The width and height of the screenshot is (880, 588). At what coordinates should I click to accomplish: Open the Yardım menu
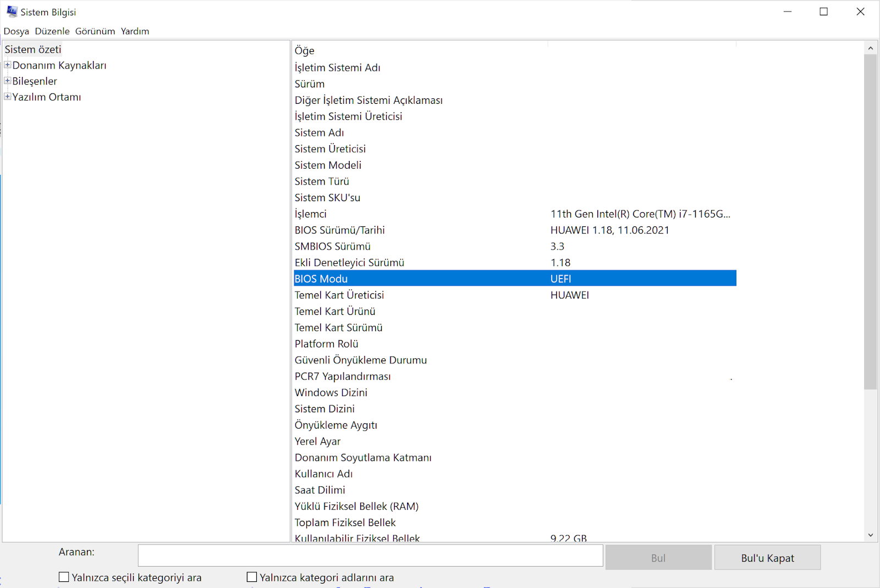(135, 31)
